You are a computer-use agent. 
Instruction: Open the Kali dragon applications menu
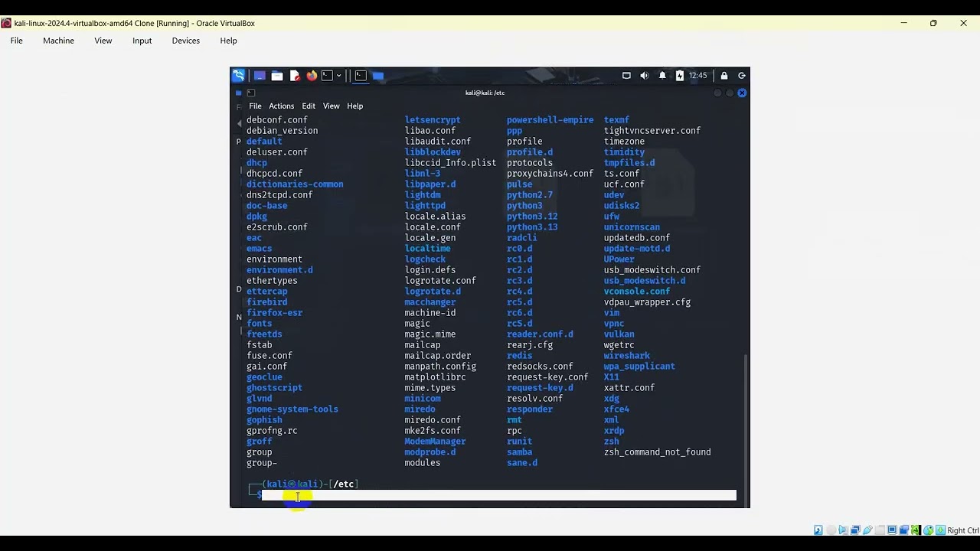point(239,75)
